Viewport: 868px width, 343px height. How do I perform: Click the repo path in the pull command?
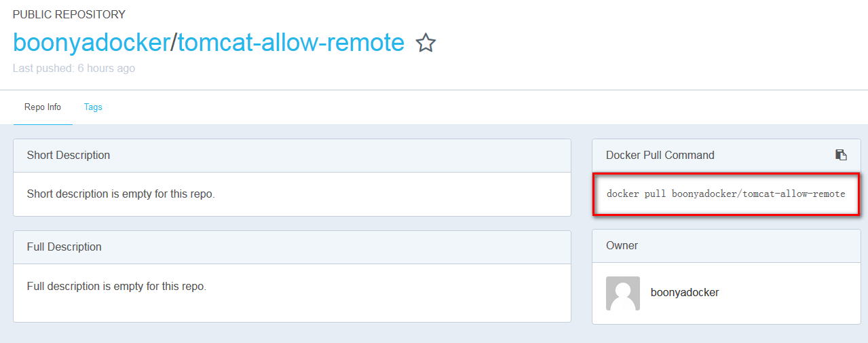[x=758, y=194]
